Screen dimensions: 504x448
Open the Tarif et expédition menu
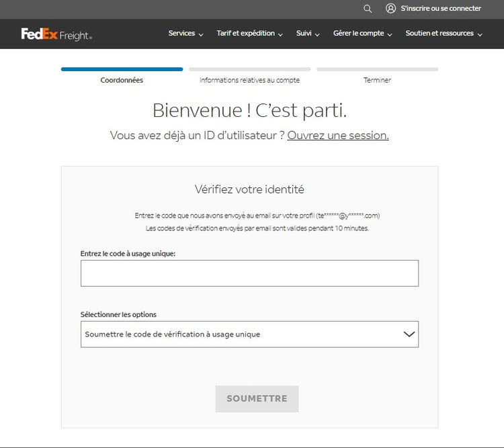[x=245, y=33]
